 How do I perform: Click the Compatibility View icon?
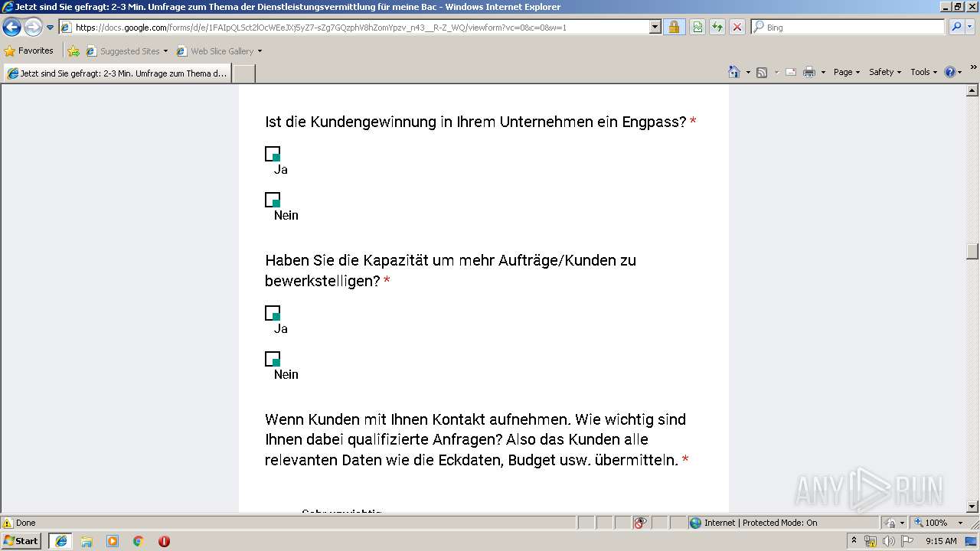pyautogui.click(x=697, y=28)
